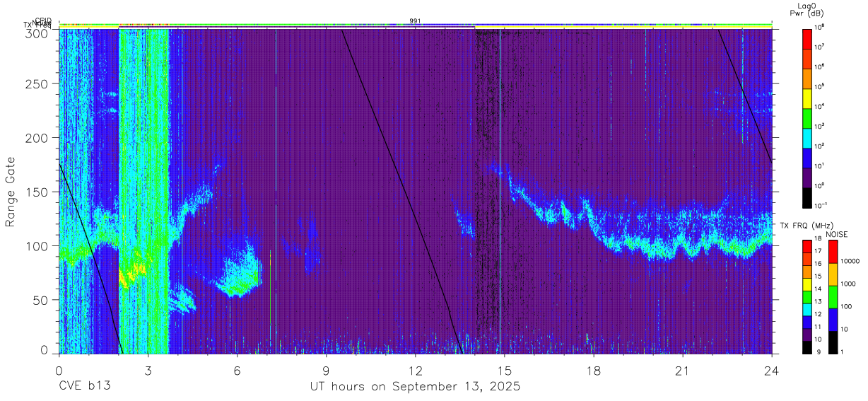The height and width of the screenshot is (401, 868).
Task: Click x-axis tick label '24'
Action: (772, 370)
